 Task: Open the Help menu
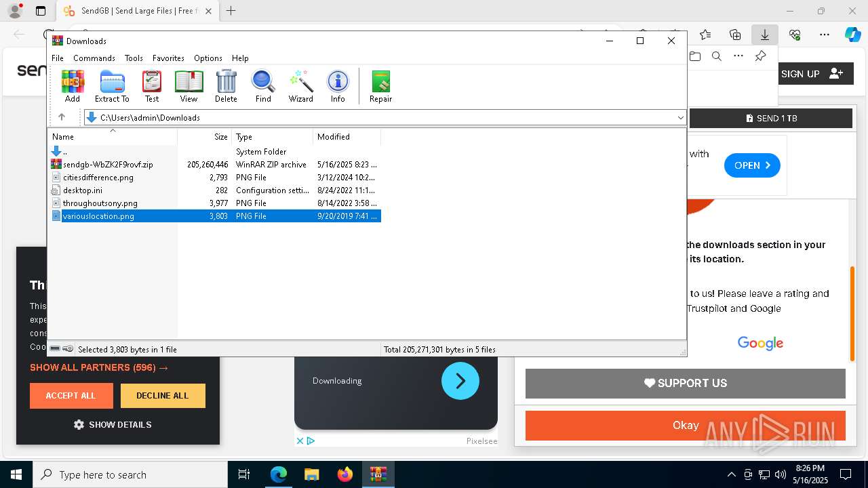pos(240,58)
